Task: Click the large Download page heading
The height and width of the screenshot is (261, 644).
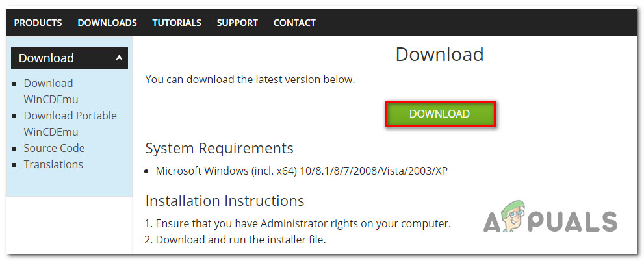Action: [439, 55]
